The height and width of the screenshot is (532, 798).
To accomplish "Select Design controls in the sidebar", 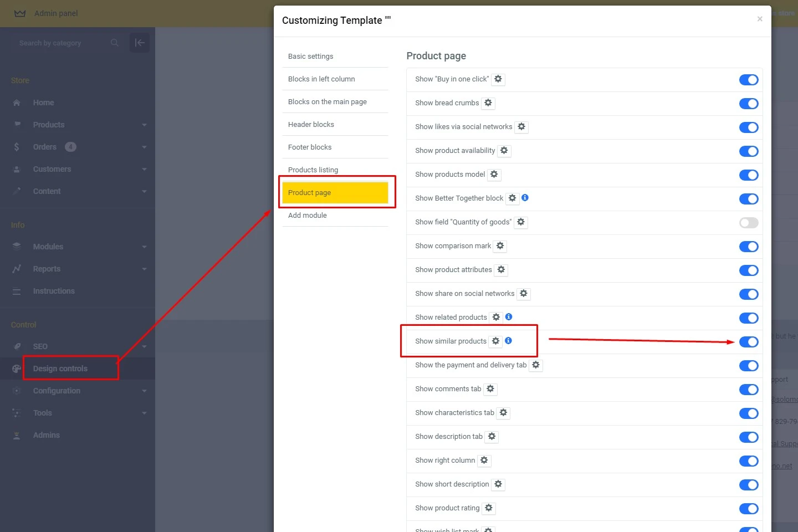I will pos(60,368).
